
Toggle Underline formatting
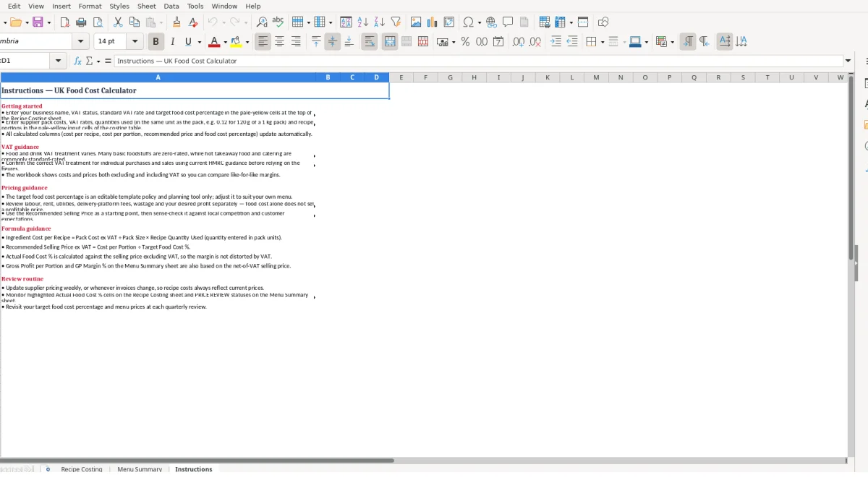(x=188, y=42)
